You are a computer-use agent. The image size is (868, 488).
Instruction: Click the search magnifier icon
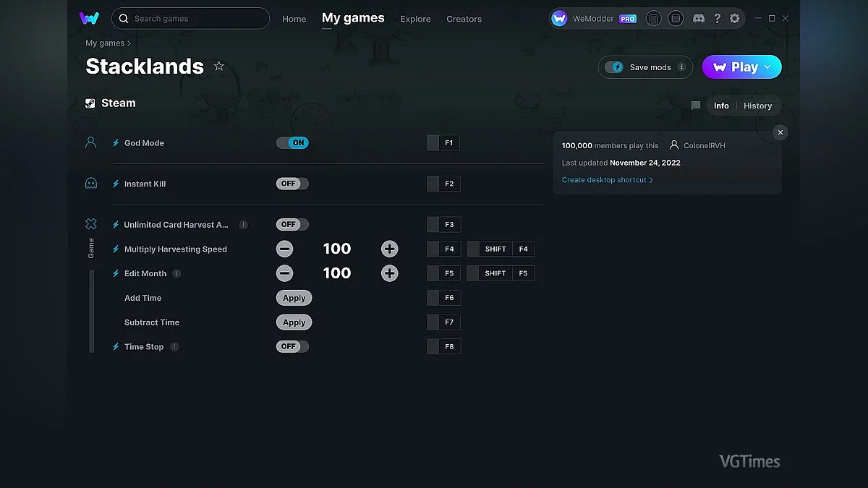click(124, 18)
